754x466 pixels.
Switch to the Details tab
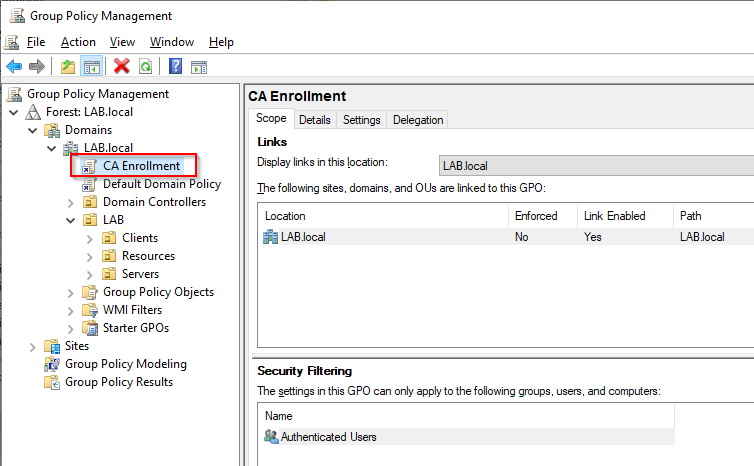click(x=315, y=120)
